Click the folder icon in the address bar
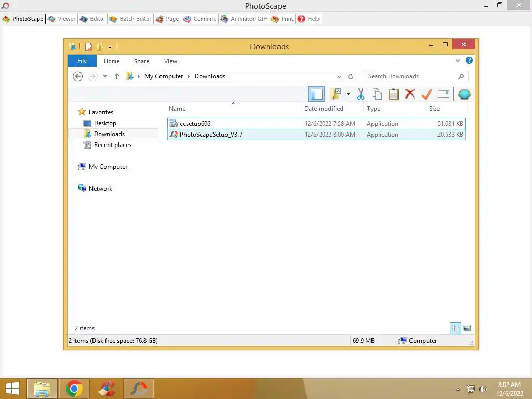Screen dimensions: 532x399 [x=129, y=76]
